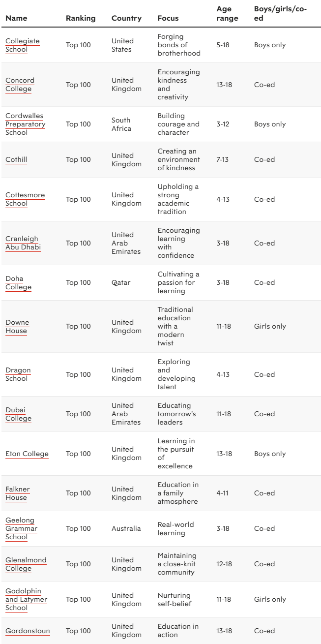This screenshot has width=321, height=644.
Task: Select the Doha College link
Action: (x=18, y=283)
